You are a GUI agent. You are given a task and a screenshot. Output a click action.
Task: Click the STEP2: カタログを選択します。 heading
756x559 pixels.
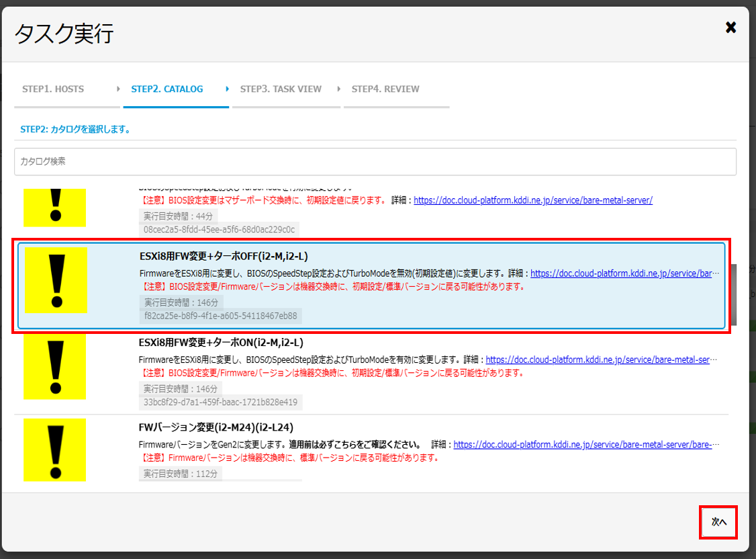click(76, 129)
